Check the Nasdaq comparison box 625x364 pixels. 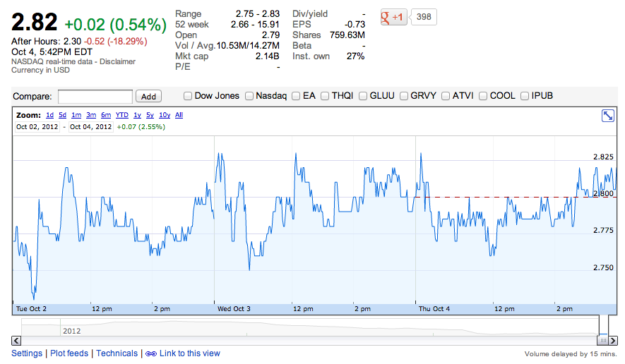coord(249,96)
